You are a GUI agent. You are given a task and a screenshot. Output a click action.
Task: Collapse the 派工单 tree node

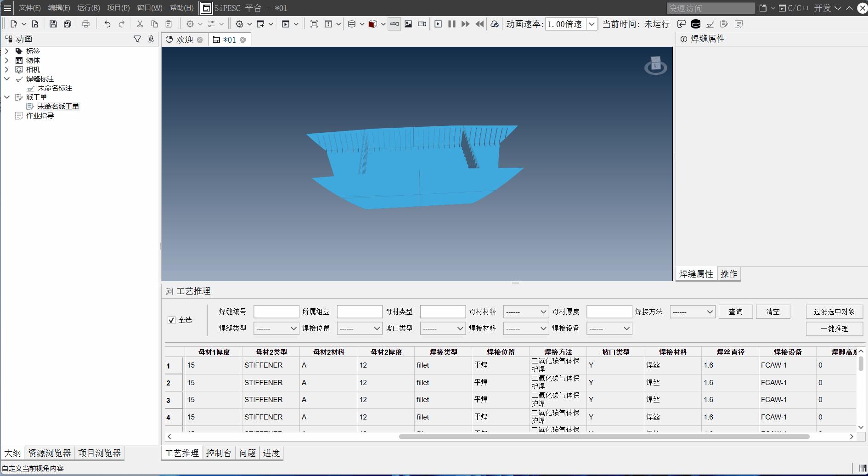pos(7,97)
